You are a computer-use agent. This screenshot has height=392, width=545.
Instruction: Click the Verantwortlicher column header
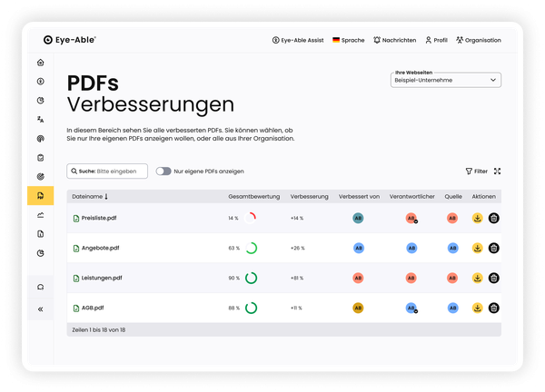click(411, 197)
